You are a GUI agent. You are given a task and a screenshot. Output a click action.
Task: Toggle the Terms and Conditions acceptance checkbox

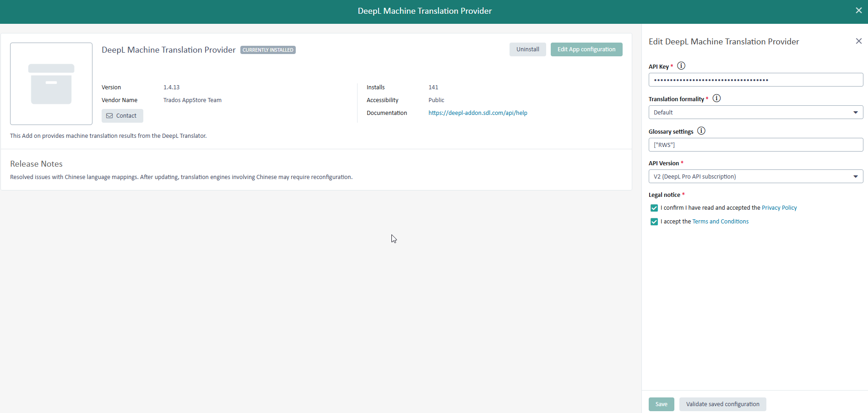pos(654,222)
